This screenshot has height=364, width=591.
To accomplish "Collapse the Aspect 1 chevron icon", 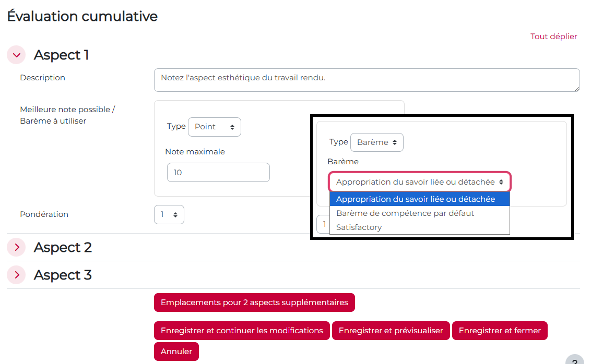I will 16,55.
